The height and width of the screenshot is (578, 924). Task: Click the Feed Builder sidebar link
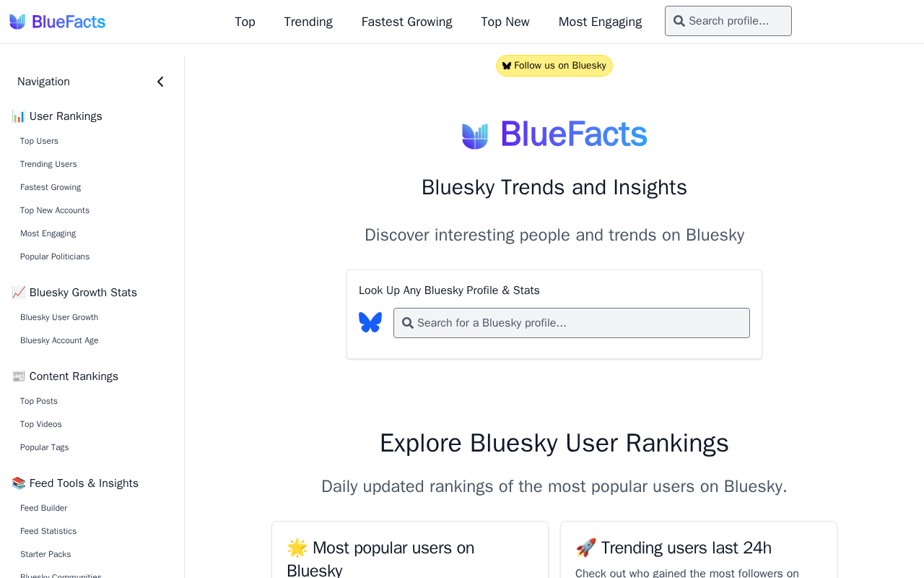(44, 508)
